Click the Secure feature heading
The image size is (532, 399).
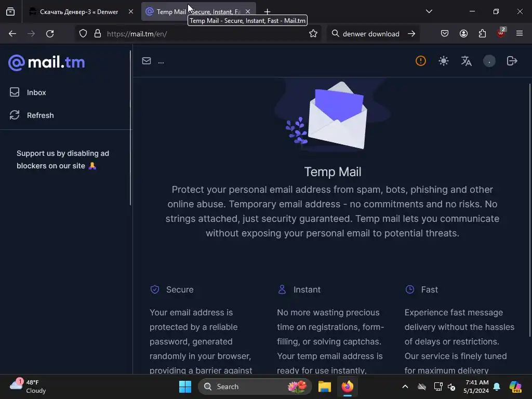pos(180,289)
